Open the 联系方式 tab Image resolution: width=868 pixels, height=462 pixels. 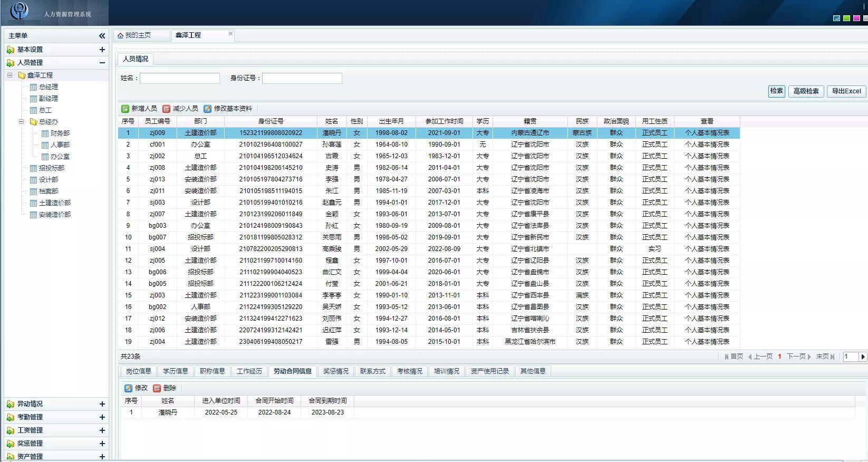click(x=372, y=371)
